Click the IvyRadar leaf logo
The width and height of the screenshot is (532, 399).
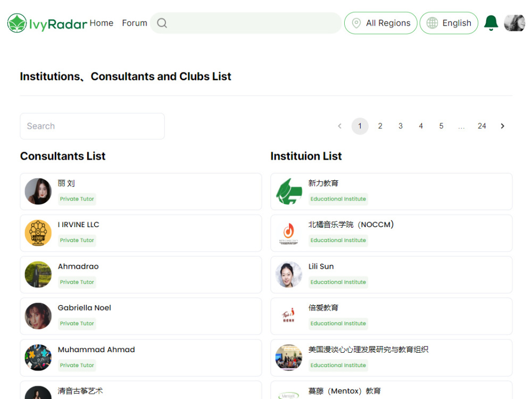pos(17,23)
